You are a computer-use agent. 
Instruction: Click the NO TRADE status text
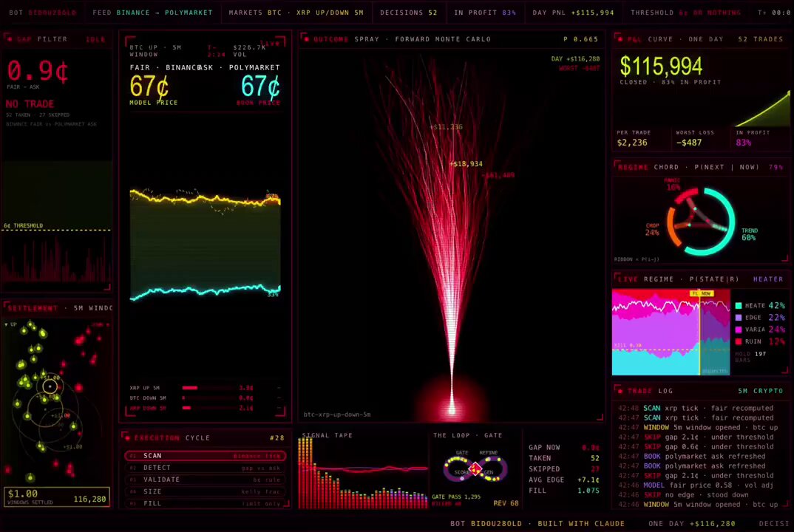(30, 103)
